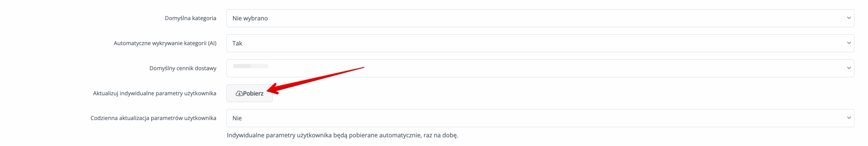Image resolution: width=868 pixels, height=146 pixels.
Task: Click the "Codzienna aktualizacja parametrów użytkownika" label
Action: coord(153,118)
